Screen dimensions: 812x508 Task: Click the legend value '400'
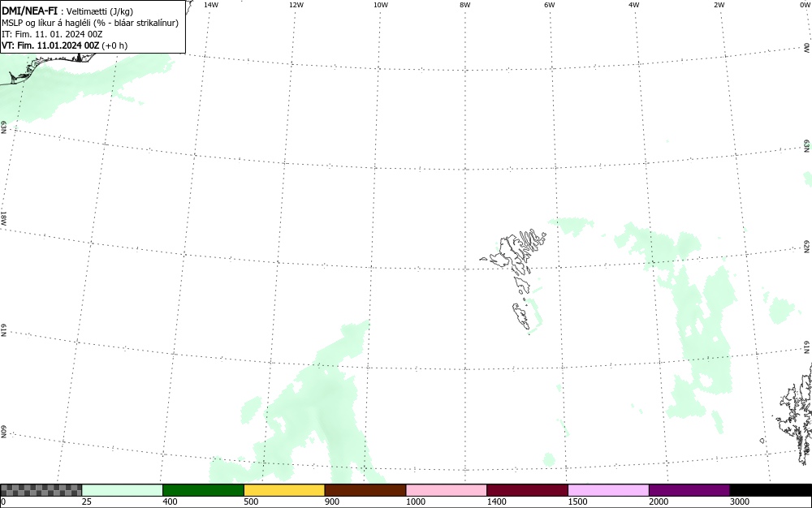(170, 502)
